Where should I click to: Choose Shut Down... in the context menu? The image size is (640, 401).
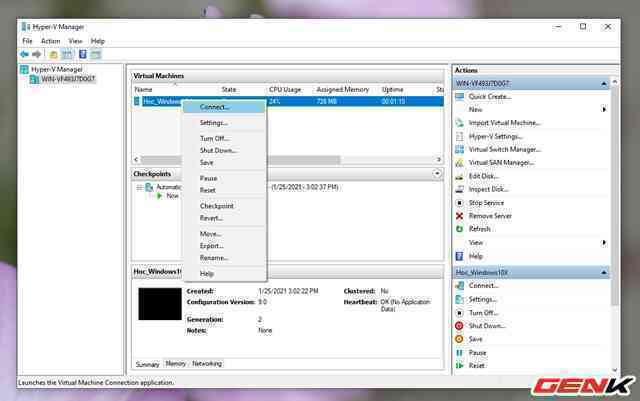224,151
